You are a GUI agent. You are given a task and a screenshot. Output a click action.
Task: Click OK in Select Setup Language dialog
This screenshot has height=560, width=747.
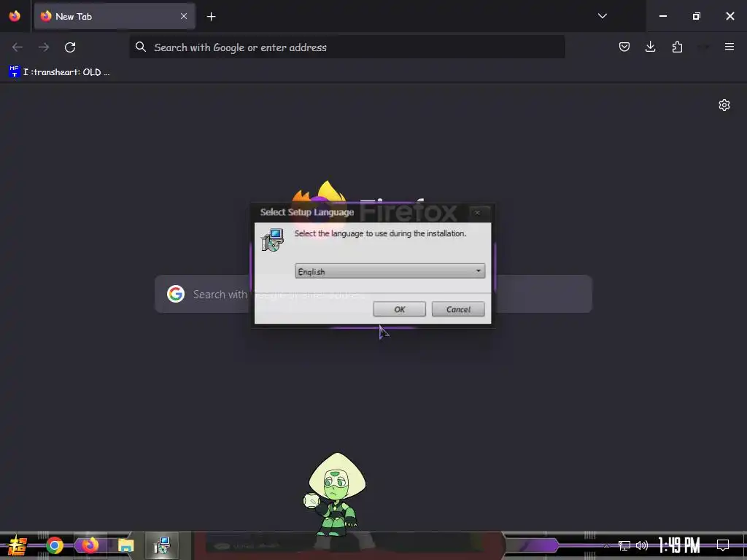pos(399,309)
